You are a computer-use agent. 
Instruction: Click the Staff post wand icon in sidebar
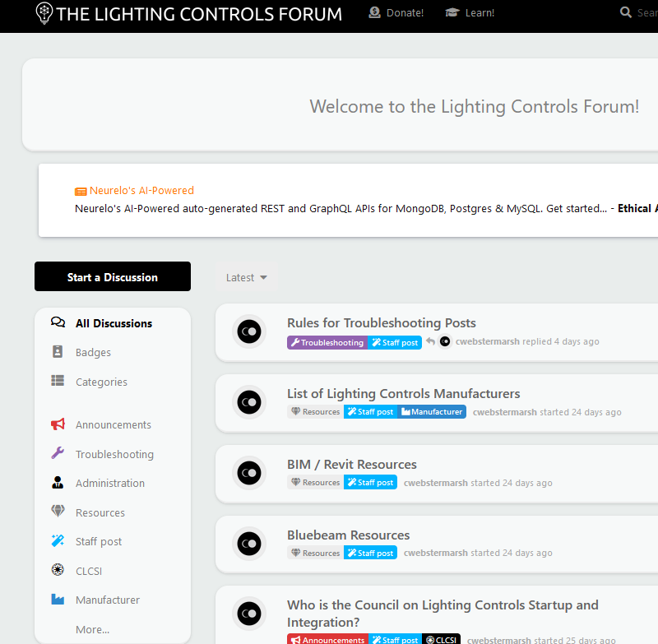[x=58, y=541]
